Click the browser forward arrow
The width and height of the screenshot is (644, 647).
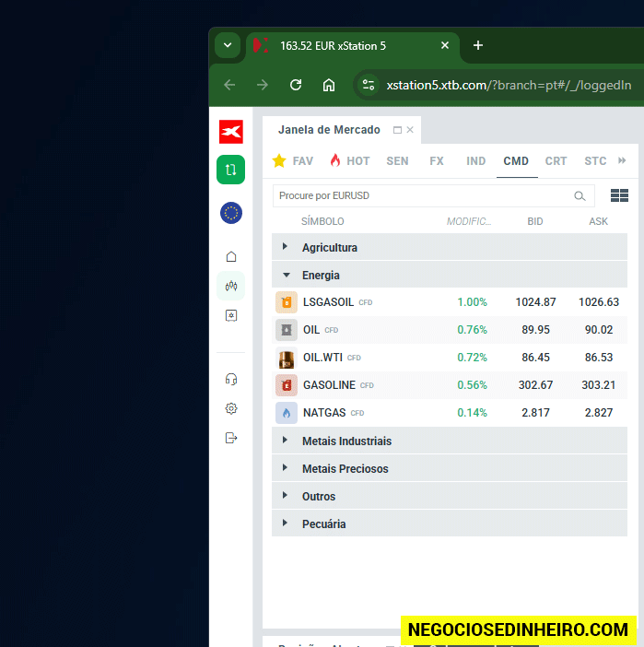[263, 85]
